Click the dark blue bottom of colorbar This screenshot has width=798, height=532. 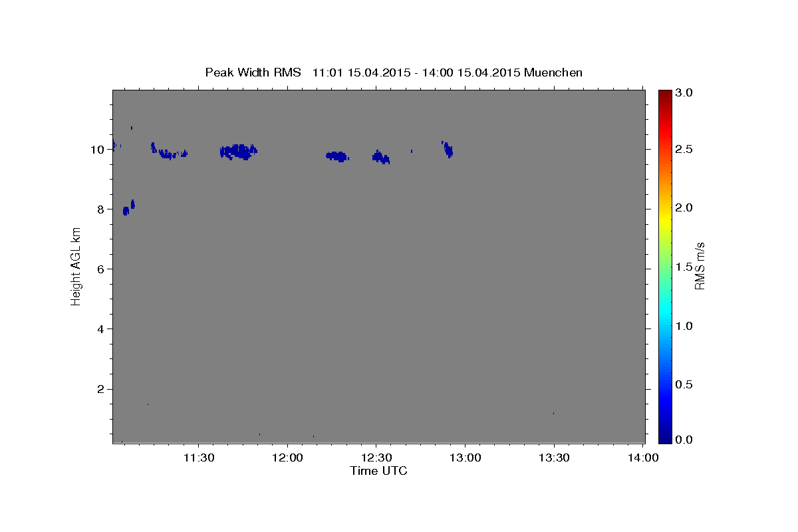pyautogui.click(x=665, y=438)
